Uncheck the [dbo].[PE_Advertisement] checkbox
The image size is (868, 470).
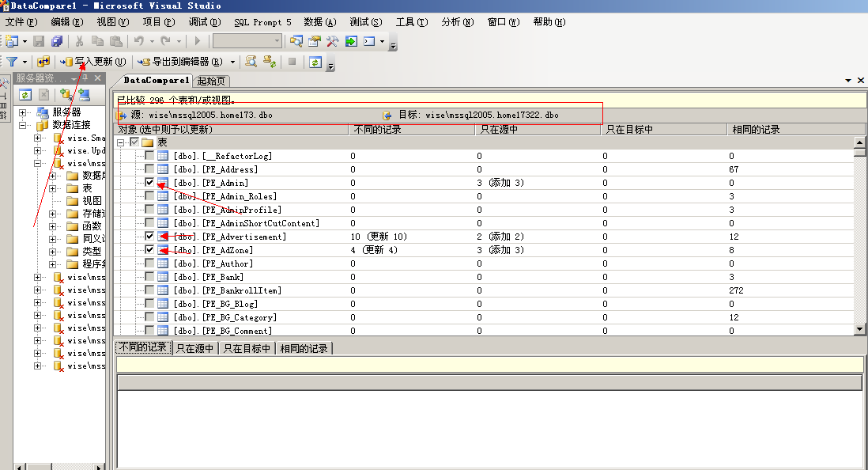point(149,237)
